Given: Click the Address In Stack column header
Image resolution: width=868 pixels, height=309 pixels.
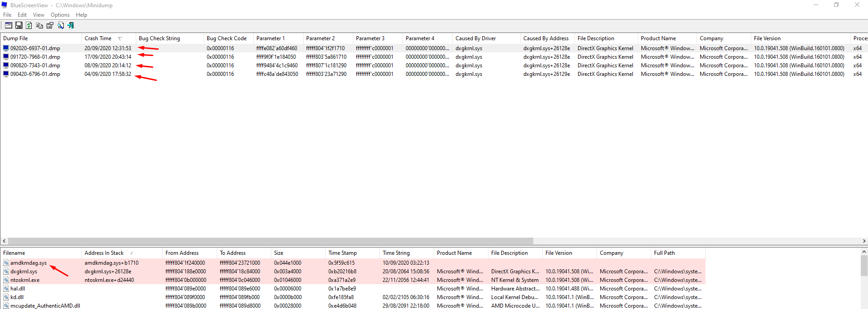Looking at the screenshot, I should (x=122, y=253).
